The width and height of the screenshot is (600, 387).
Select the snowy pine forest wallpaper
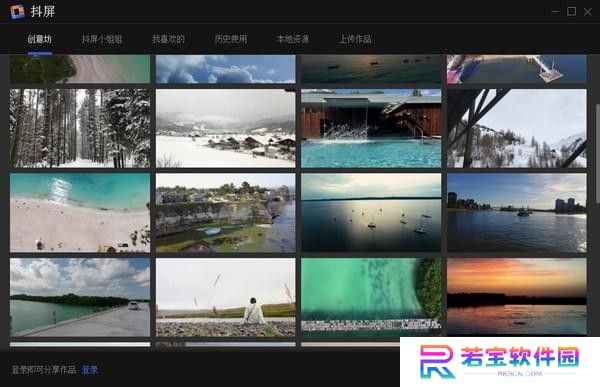tap(80, 128)
